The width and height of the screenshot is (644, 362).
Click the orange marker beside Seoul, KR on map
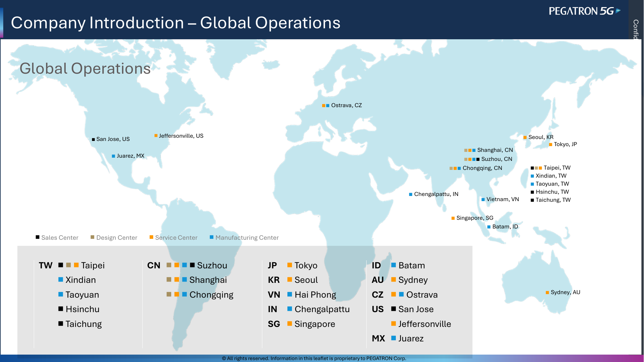(x=525, y=137)
